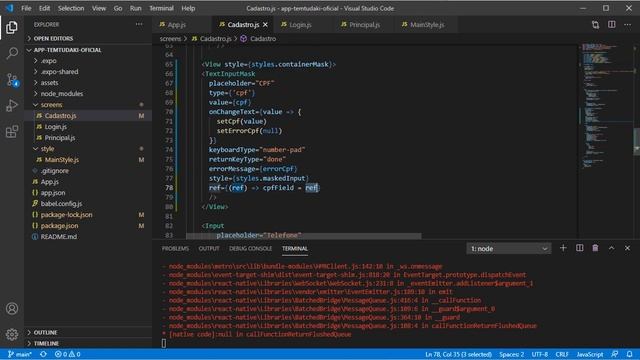This screenshot has height=360, width=640.
Task: Open errors and warnings count in status bar
Action: [68, 354]
